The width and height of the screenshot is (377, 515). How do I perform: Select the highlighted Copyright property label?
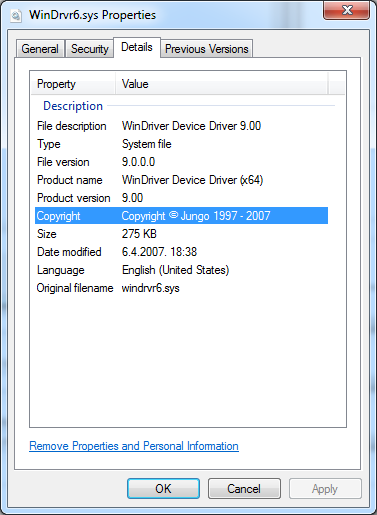59,216
